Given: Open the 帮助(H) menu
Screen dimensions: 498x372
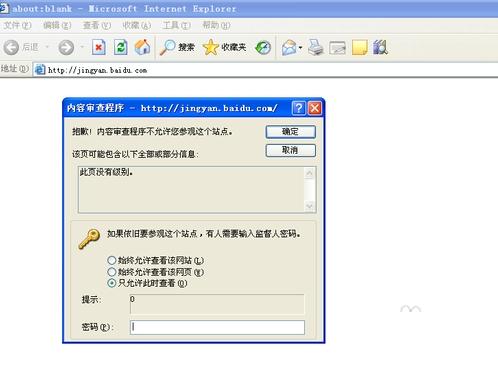Looking at the screenshot, I should [216, 25].
